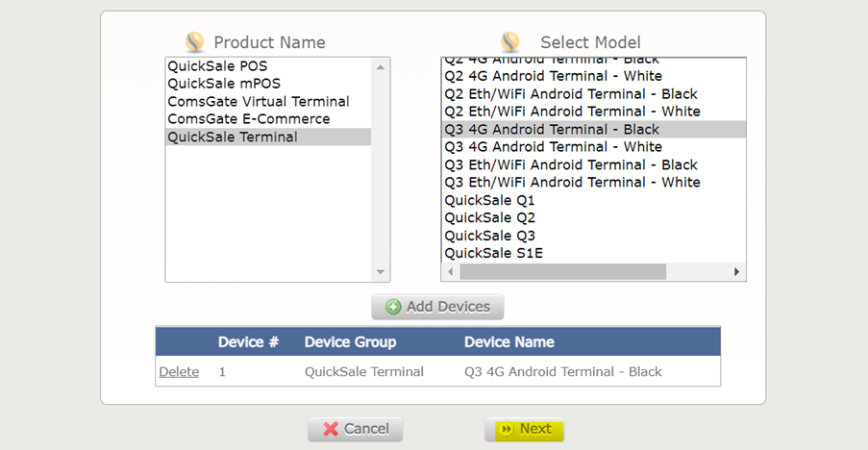Select Q2 Eth/WiFi Android Terminal - Black
Image resolution: width=868 pixels, height=450 pixels.
tap(570, 94)
